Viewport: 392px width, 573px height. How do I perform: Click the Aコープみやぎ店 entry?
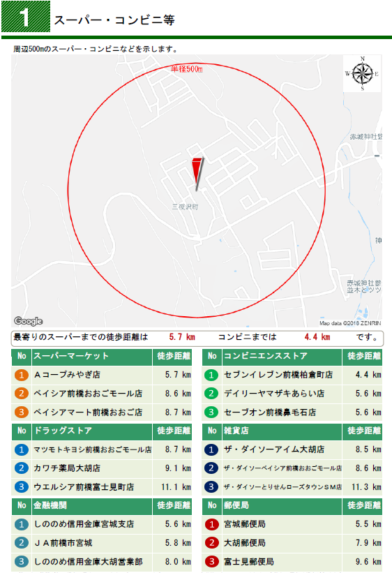(67, 375)
